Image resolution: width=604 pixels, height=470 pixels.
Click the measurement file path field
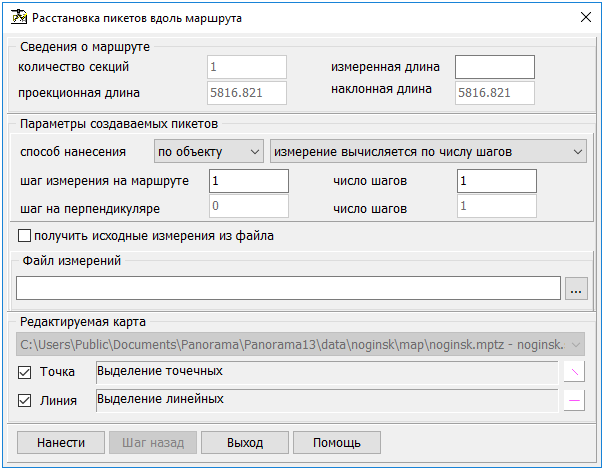(x=288, y=289)
